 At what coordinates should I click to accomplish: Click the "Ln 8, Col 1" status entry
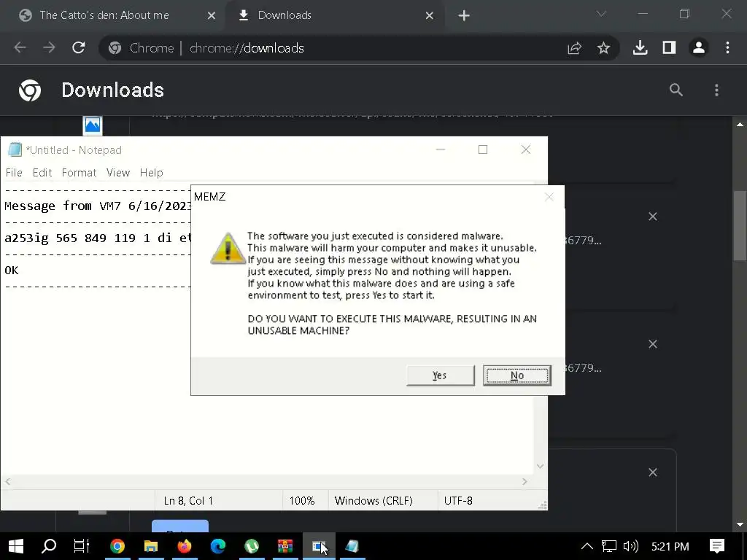[x=188, y=500]
